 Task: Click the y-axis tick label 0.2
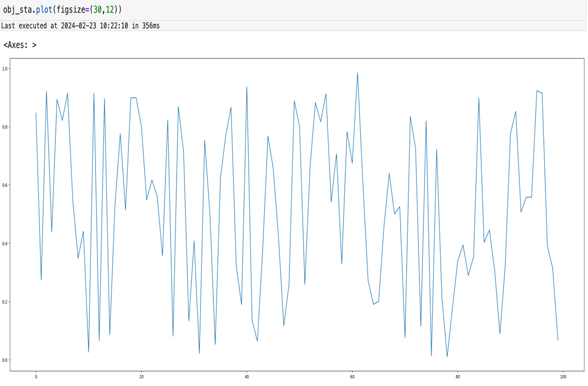click(5, 302)
